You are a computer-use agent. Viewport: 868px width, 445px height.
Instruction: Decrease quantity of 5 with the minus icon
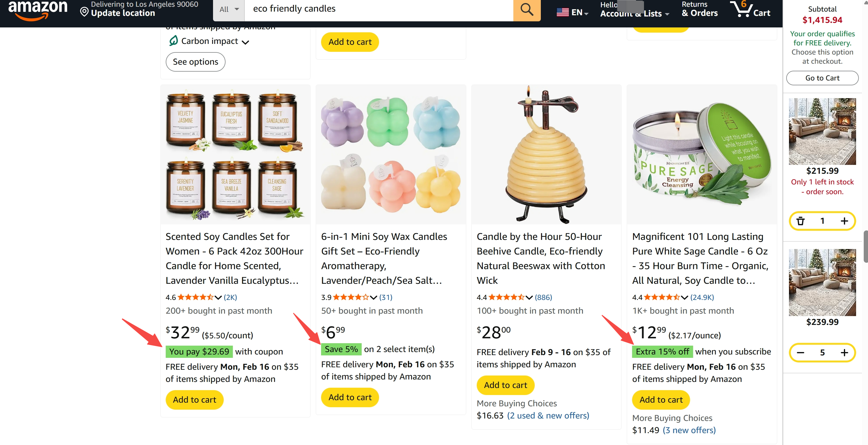pyautogui.click(x=800, y=352)
